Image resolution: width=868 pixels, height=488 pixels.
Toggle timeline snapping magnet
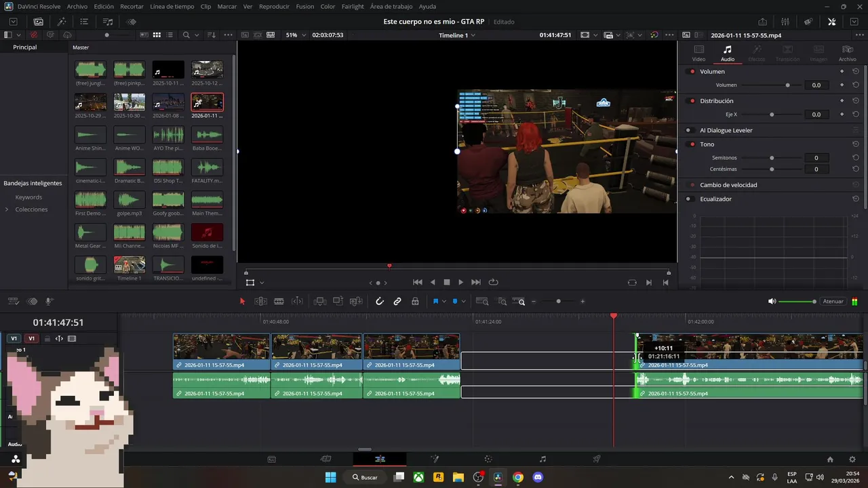click(380, 302)
